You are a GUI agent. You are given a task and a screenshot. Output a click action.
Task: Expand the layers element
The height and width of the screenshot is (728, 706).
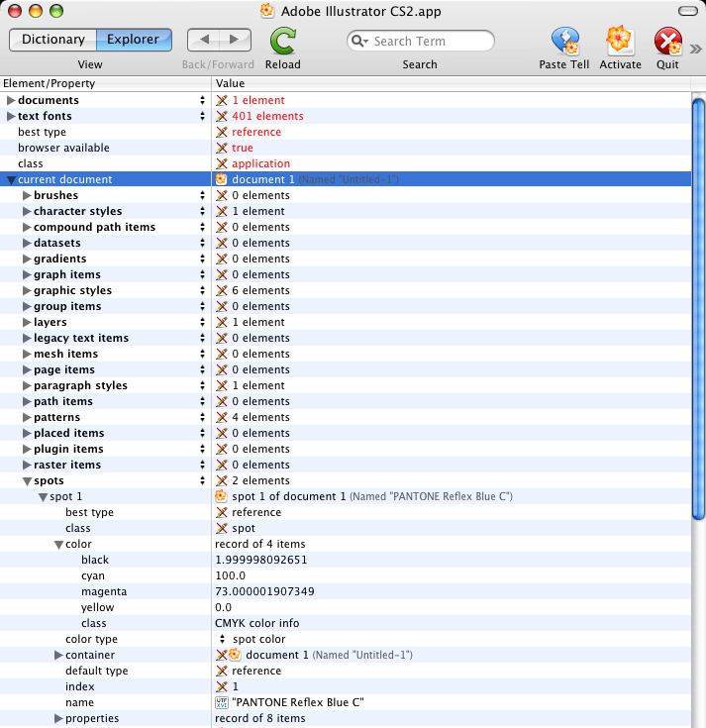[27, 322]
